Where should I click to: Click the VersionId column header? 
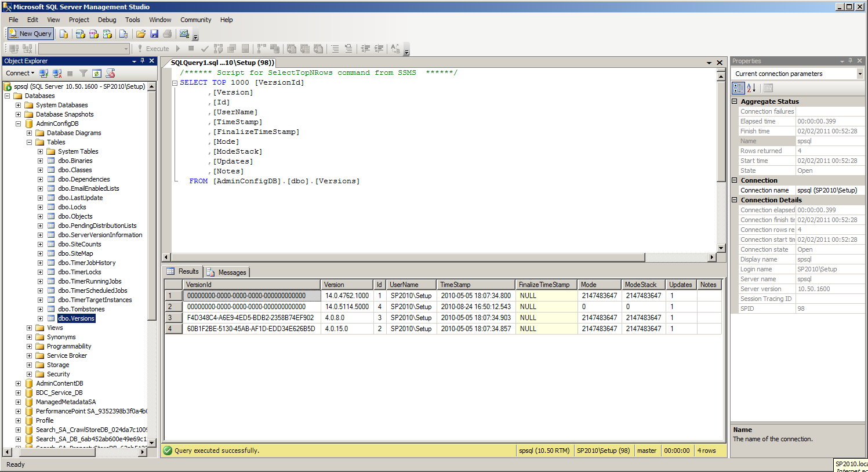(x=251, y=285)
